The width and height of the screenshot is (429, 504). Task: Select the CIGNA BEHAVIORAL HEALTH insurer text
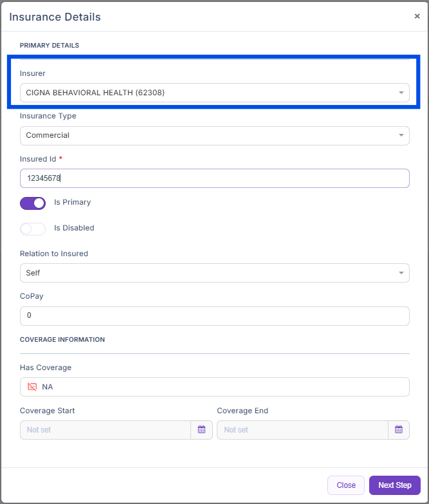[x=95, y=93]
